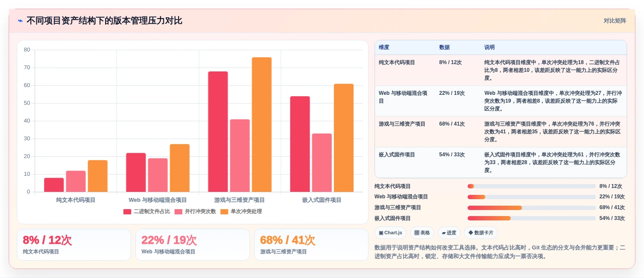Click the red 54 bar for 嵌入式固件项目
The width and height of the screenshot is (644, 278).
pyautogui.click(x=300, y=144)
